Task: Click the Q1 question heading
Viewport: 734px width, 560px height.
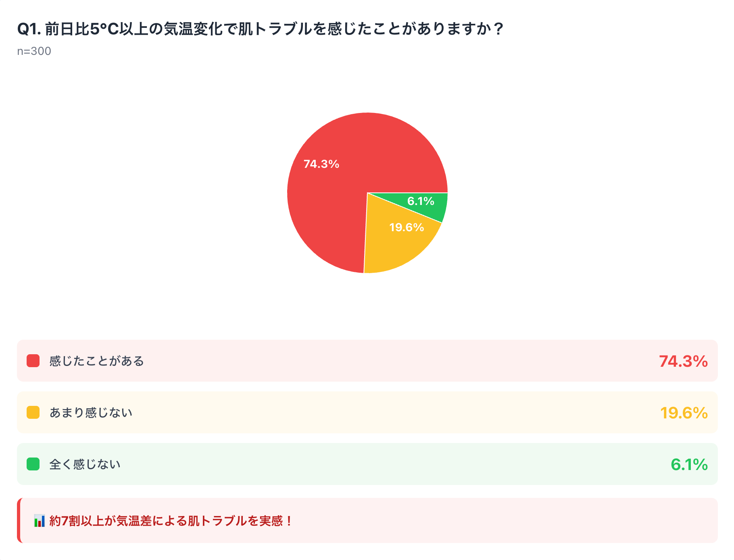Action: pos(261,29)
